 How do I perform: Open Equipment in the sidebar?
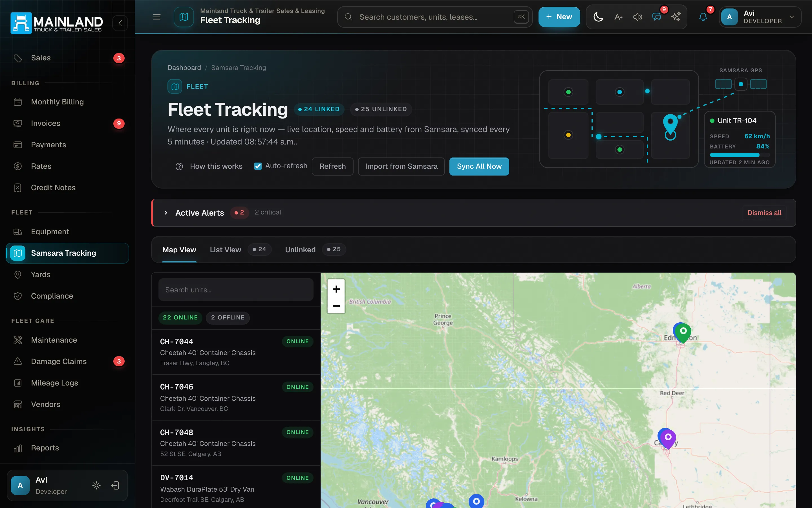tap(67, 232)
